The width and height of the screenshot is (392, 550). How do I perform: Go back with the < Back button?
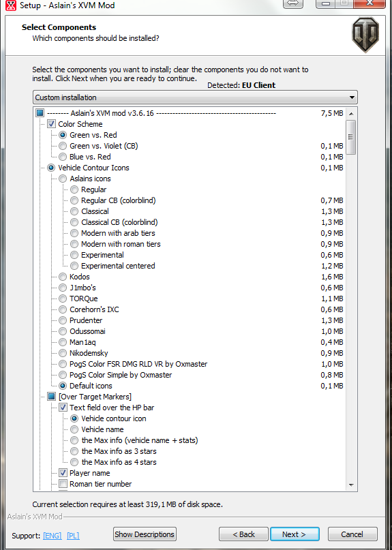243,534
